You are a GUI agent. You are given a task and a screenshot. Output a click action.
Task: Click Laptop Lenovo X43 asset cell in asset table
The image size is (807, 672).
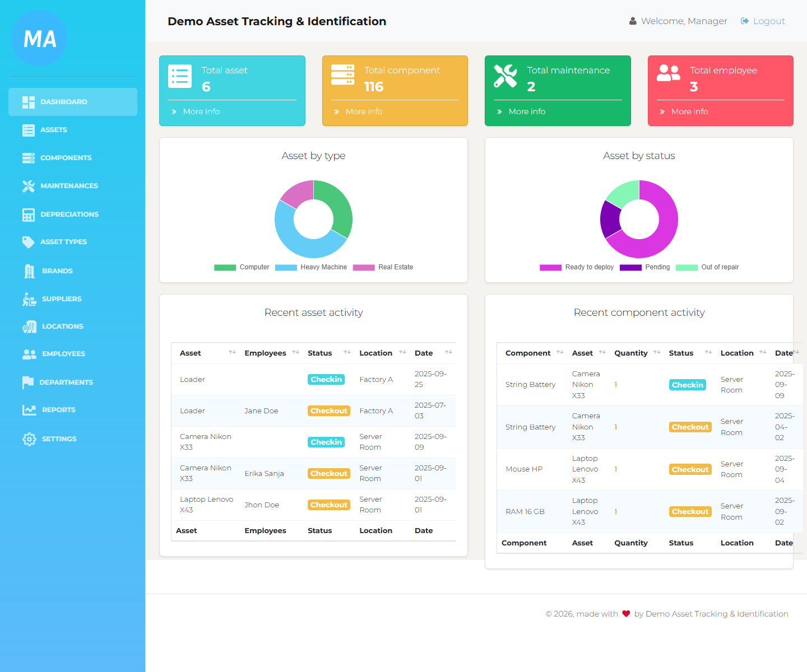[206, 505]
